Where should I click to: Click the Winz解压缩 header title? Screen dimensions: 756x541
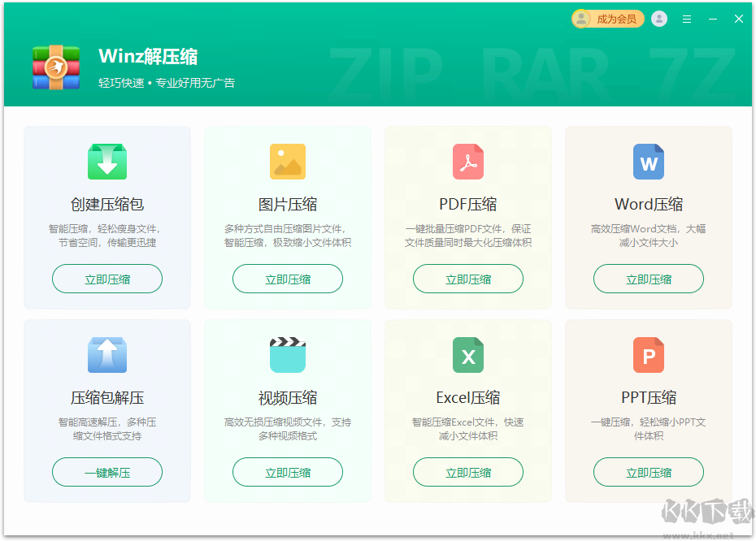coord(148,56)
